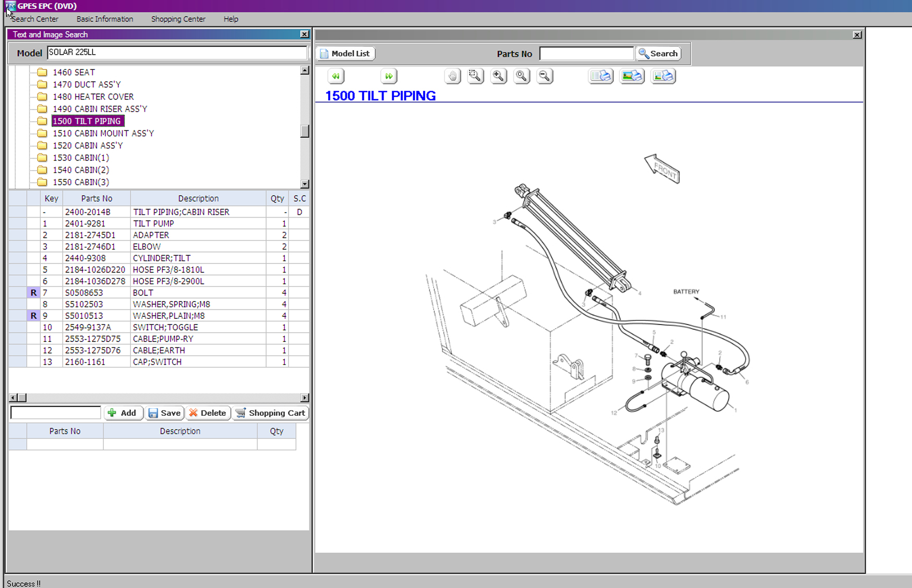912x588 pixels.
Task: Open the Shopping Center menu
Action: (178, 19)
